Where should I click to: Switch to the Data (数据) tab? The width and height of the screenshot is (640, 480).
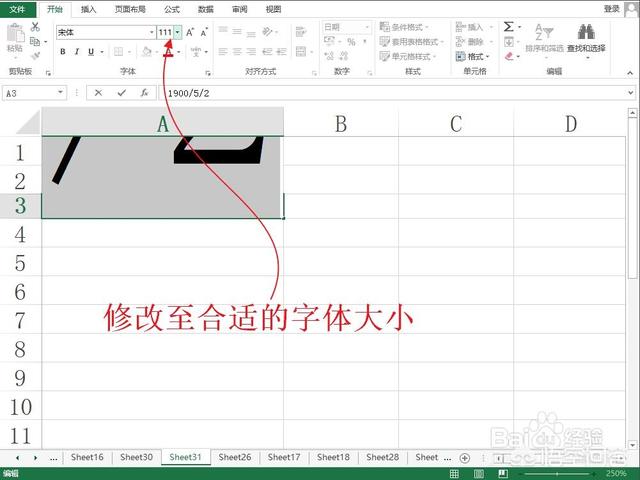point(206,9)
